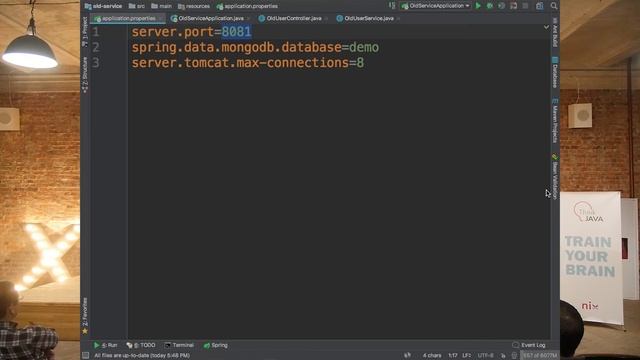Click the 4 chars selection indicator
The width and height of the screenshot is (640, 360).
click(x=432, y=356)
